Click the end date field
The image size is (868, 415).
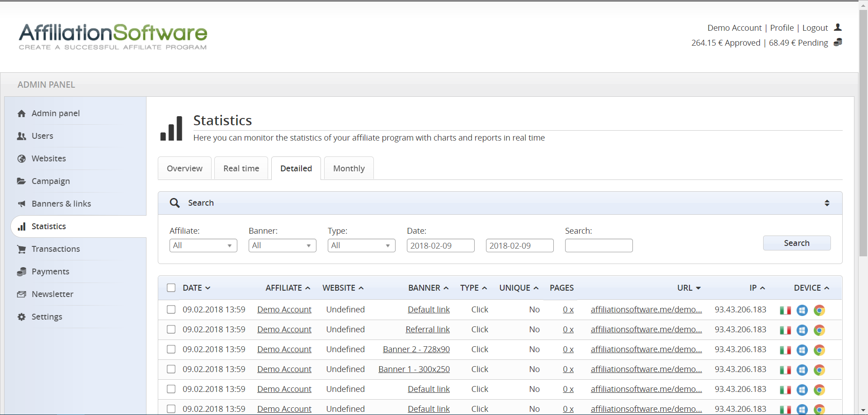coord(520,245)
